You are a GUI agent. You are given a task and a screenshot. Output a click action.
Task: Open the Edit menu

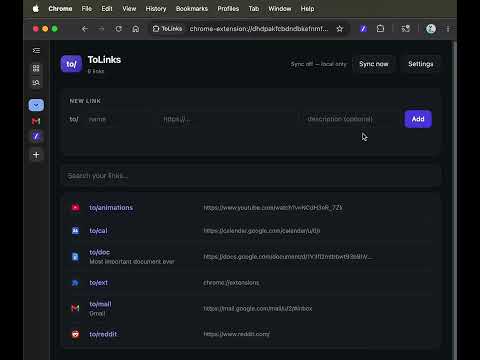tap(107, 9)
